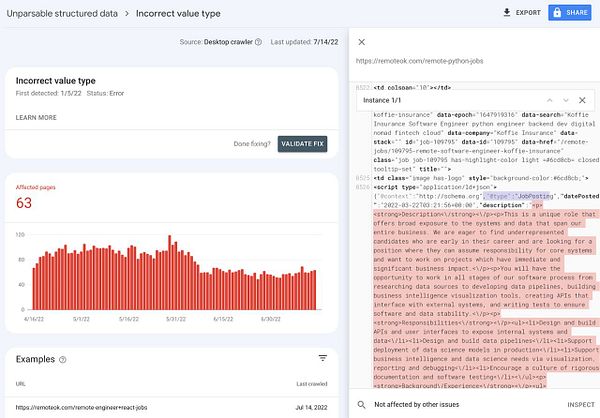Close the page source side panel
The width and height of the screenshot is (600, 418).
tap(361, 42)
